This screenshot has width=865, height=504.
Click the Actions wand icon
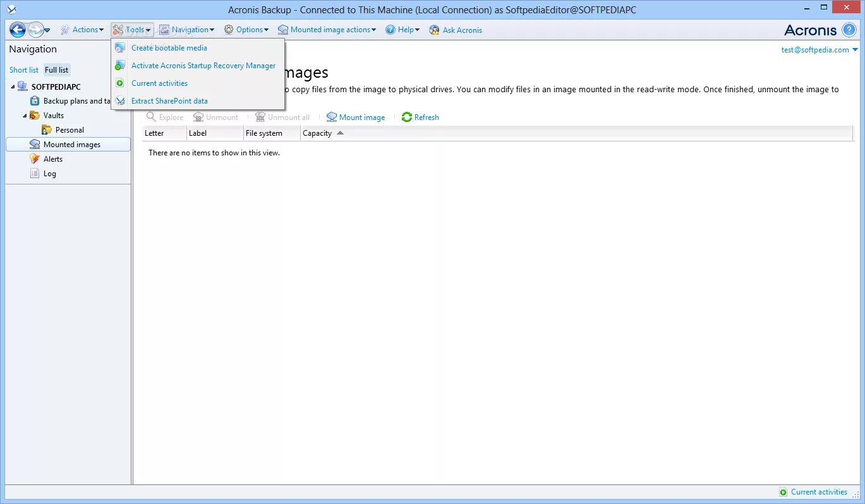pyautogui.click(x=65, y=30)
